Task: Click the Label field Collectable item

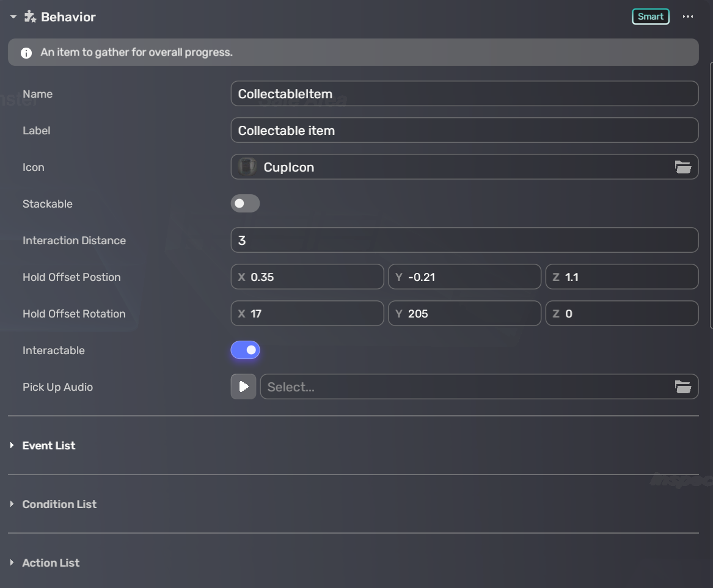Action: point(464,130)
